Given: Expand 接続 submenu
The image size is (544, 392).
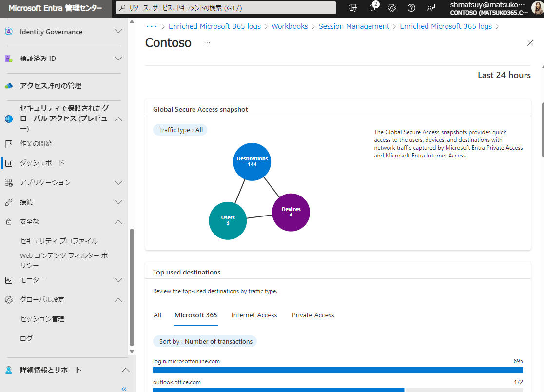Looking at the screenshot, I should click(x=118, y=202).
